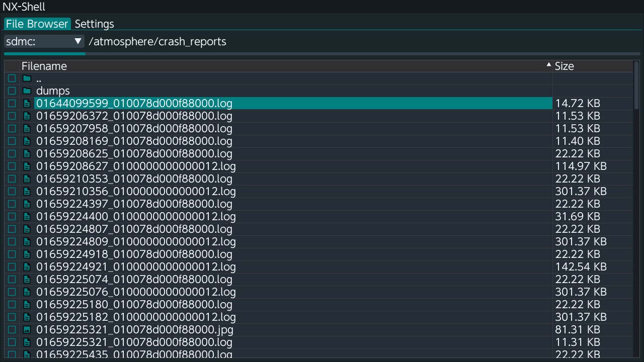
Task: Click file icon of 01659210353_010078d000f88000.log
Action: (x=27, y=179)
